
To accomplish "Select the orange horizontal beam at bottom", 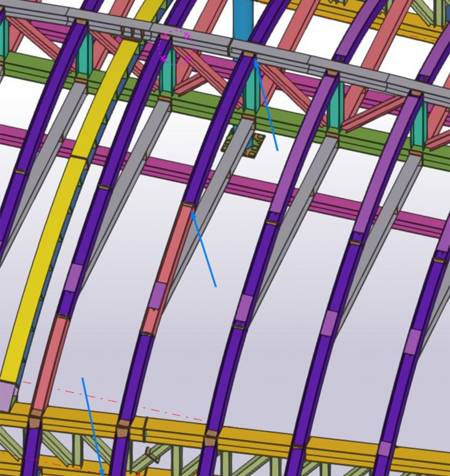I will [x=253, y=439].
